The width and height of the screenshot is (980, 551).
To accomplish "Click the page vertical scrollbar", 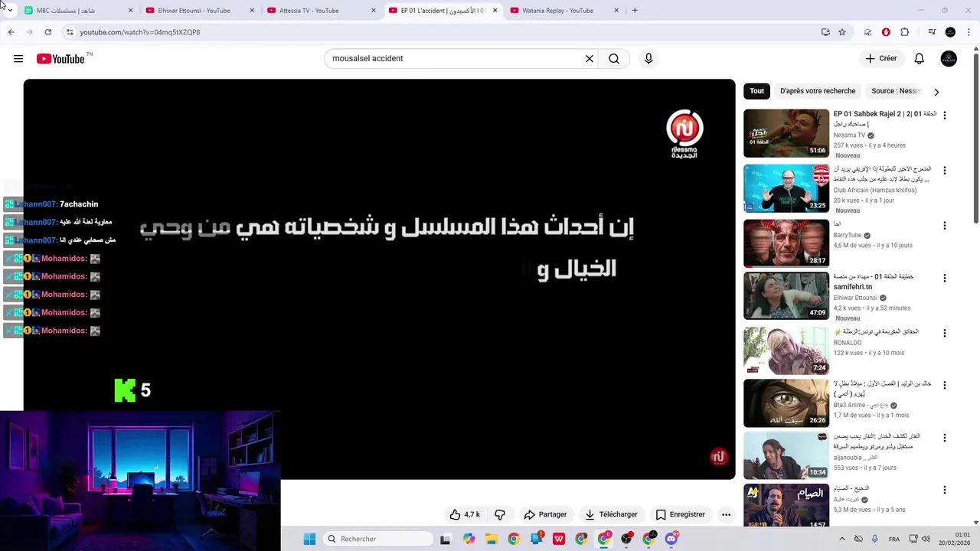I will [x=975, y=138].
